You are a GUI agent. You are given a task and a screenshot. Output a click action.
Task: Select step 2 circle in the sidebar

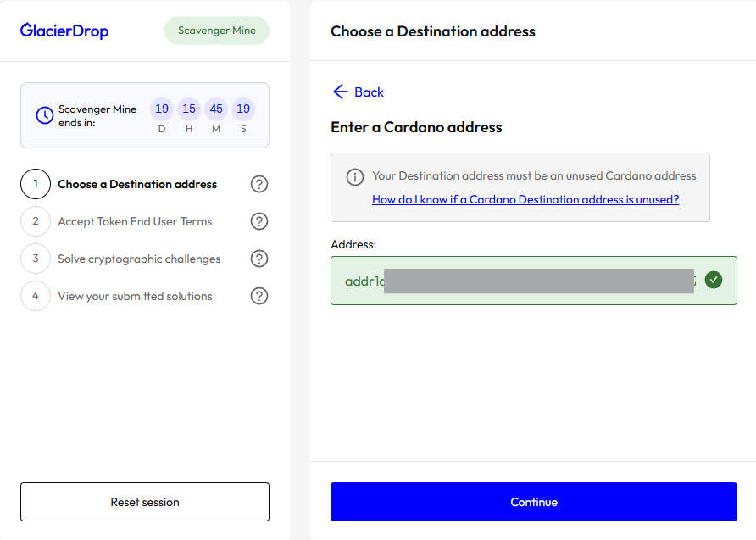pos(36,221)
